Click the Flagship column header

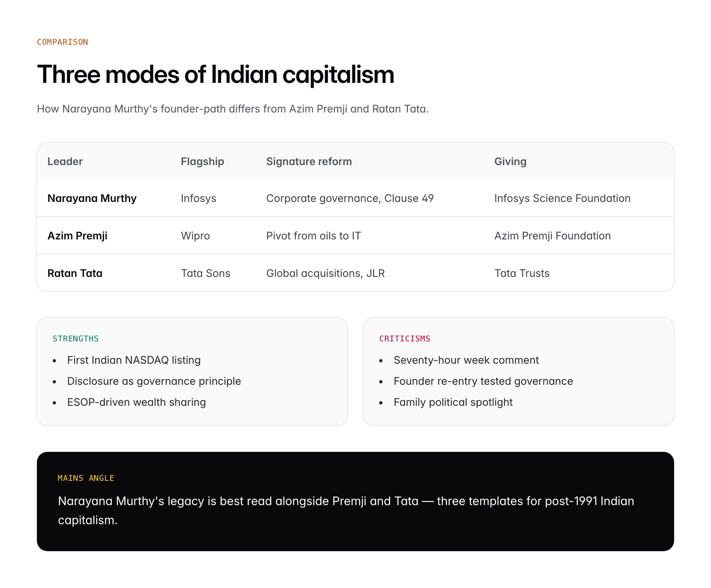tap(202, 161)
